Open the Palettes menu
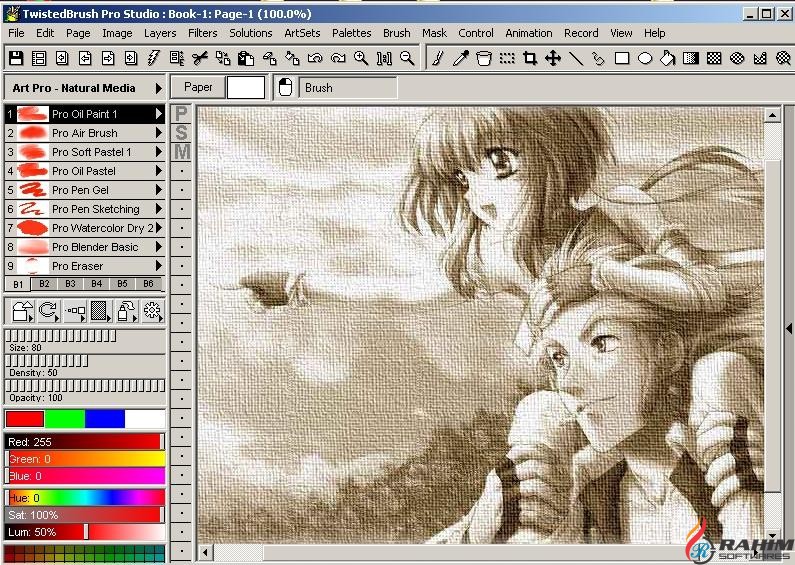 coord(351,33)
